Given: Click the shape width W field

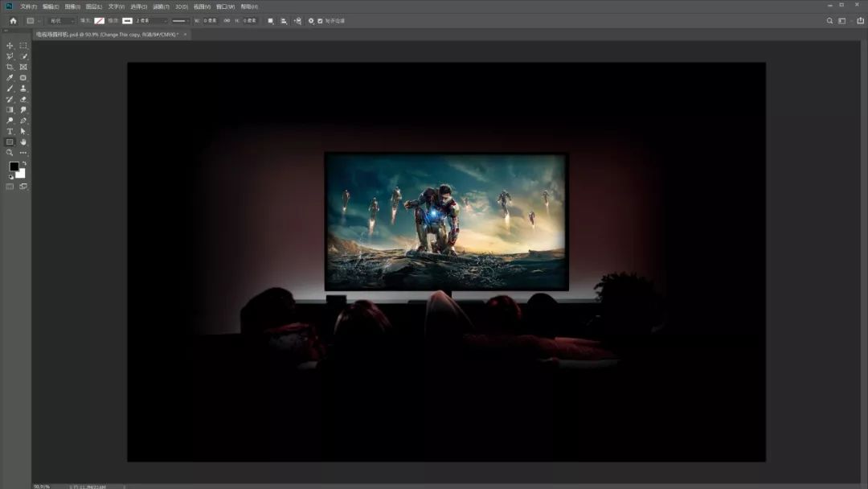Looking at the screenshot, I should coord(211,20).
